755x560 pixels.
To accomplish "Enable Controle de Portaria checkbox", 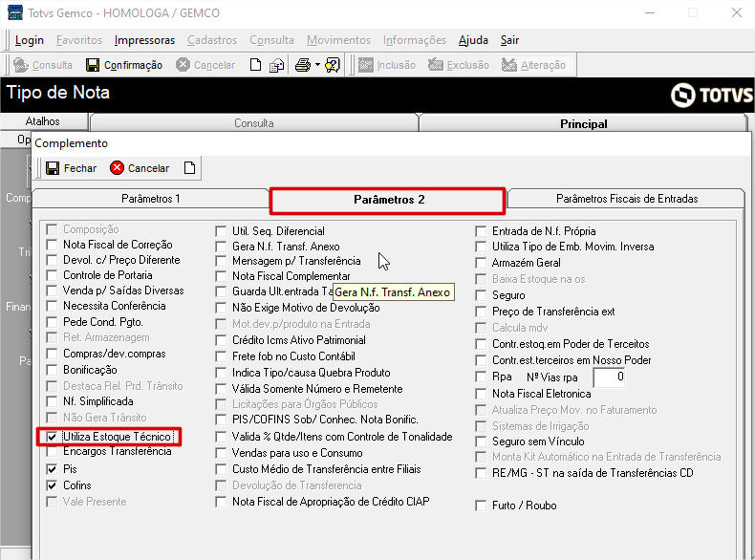I will [52, 275].
